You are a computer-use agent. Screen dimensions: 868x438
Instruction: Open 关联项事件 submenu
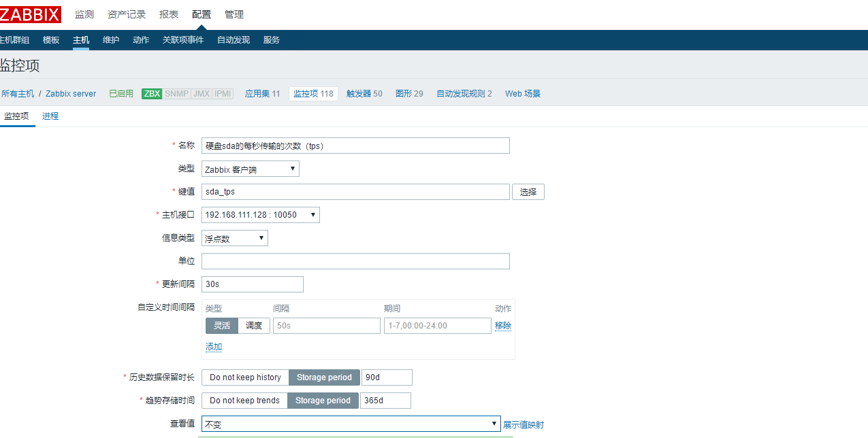(x=183, y=40)
